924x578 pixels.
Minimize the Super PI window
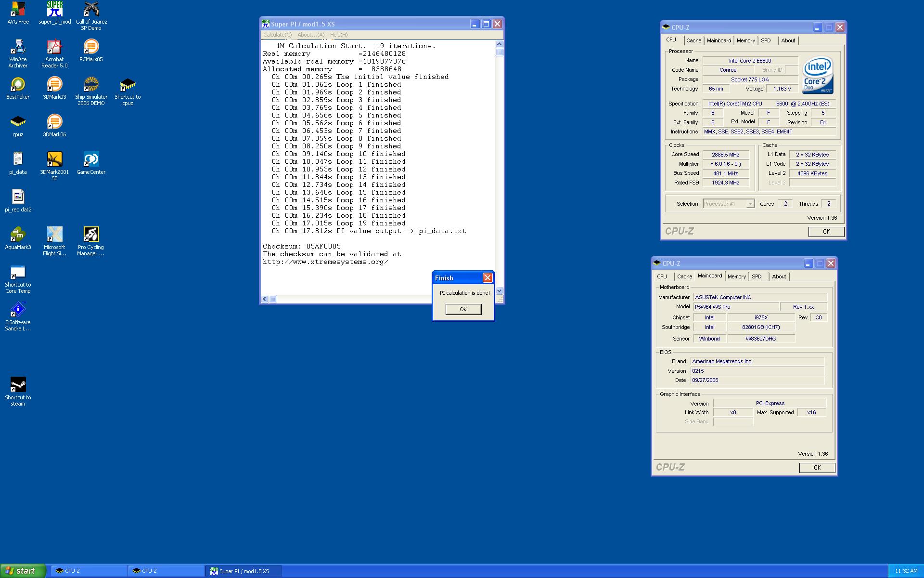pyautogui.click(x=475, y=24)
